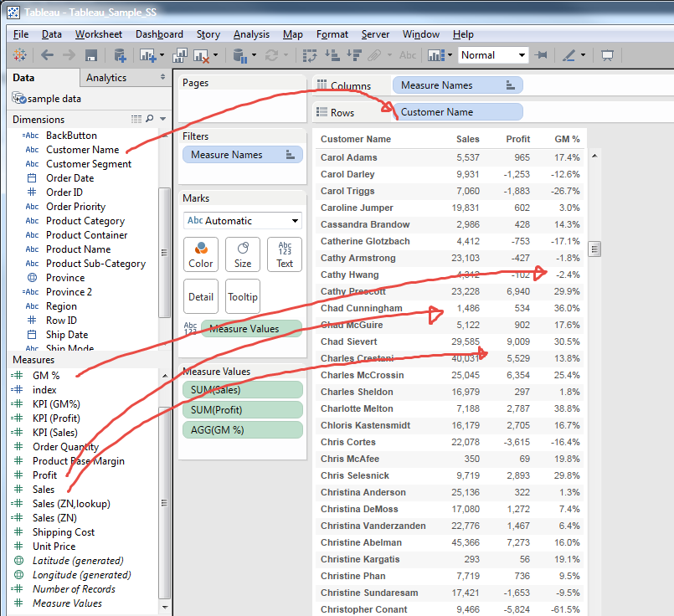Click the View Data icon in Dimensions
The width and height of the screenshot is (674, 616).
[136, 119]
